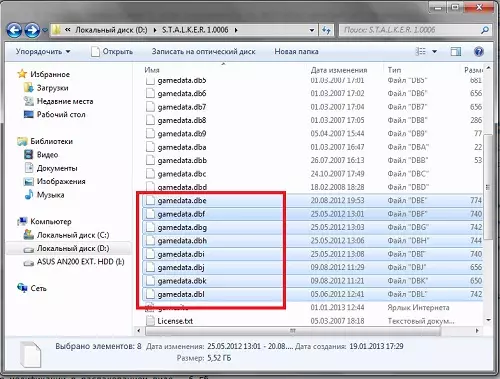Click the Ярлык Интернета type cell

pos(418,307)
